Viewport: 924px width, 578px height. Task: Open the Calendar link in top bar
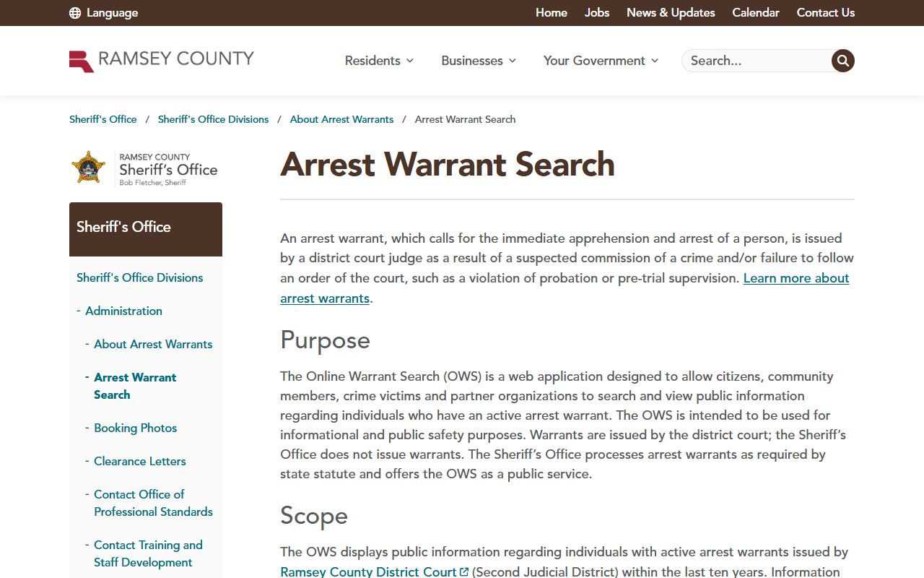[x=756, y=13]
